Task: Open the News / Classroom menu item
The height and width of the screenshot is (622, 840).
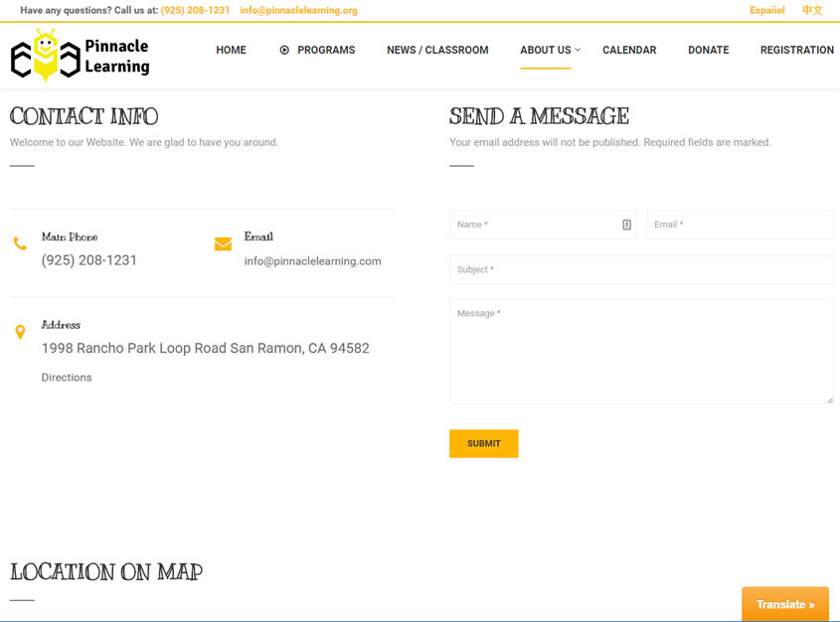Action: (x=437, y=50)
